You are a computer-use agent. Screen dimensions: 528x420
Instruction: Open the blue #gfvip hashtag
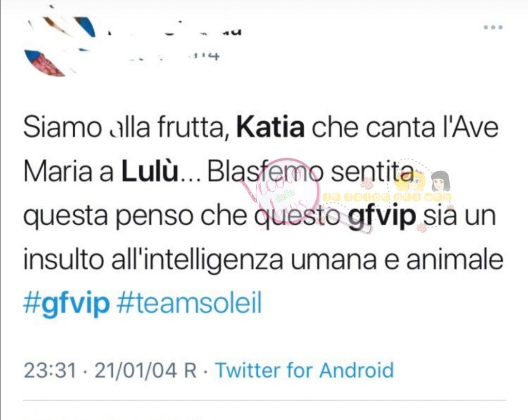(67, 304)
